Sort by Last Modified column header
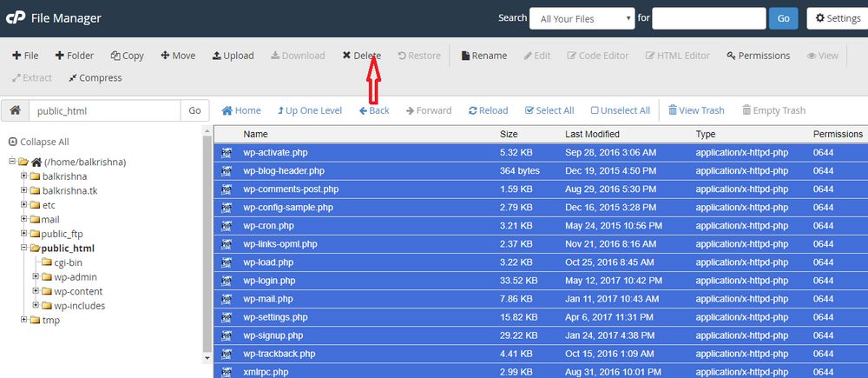 pyautogui.click(x=592, y=134)
